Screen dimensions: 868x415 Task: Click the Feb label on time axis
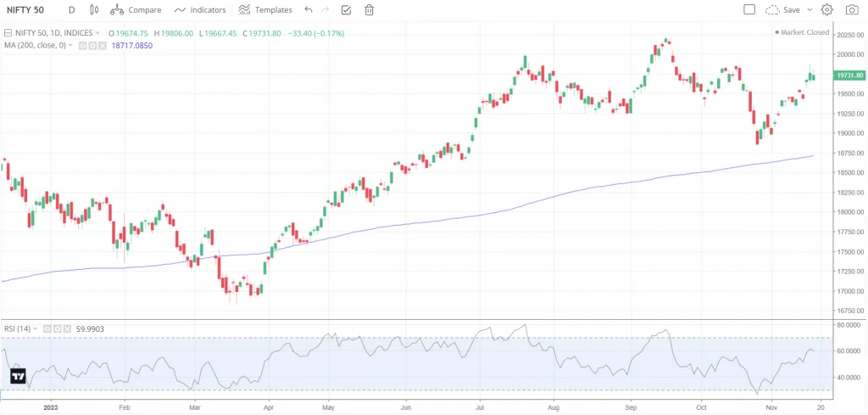(124, 407)
